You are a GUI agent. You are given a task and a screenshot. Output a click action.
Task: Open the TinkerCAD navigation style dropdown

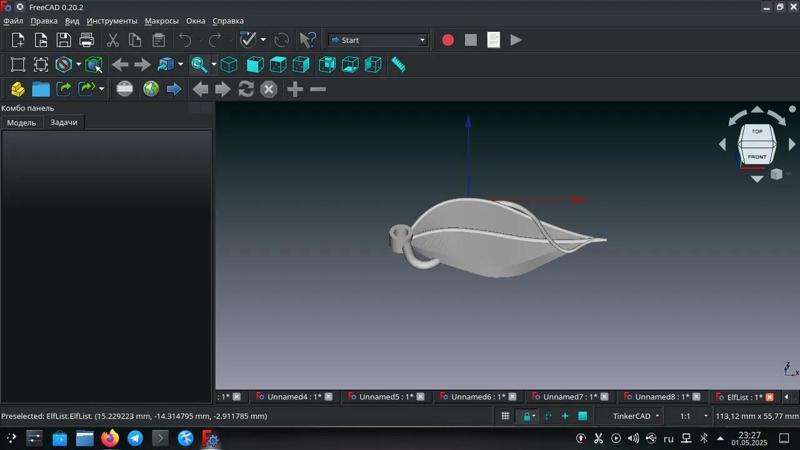636,416
